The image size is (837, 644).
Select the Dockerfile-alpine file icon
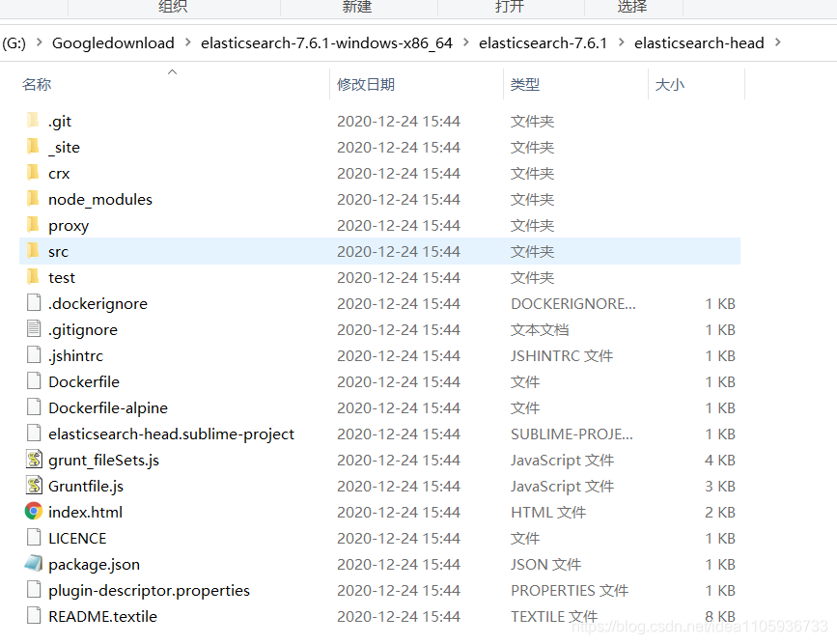coord(34,407)
